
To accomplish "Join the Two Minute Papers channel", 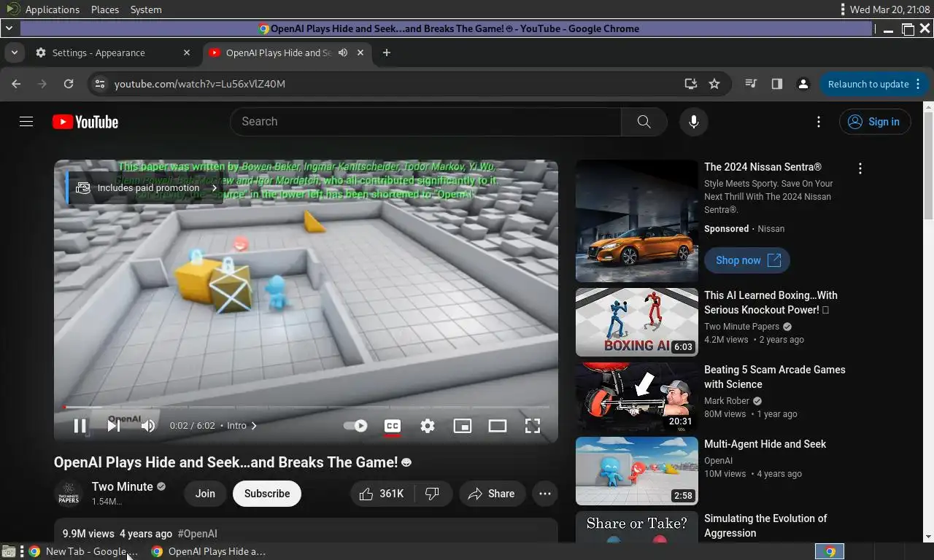I will (205, 494).
